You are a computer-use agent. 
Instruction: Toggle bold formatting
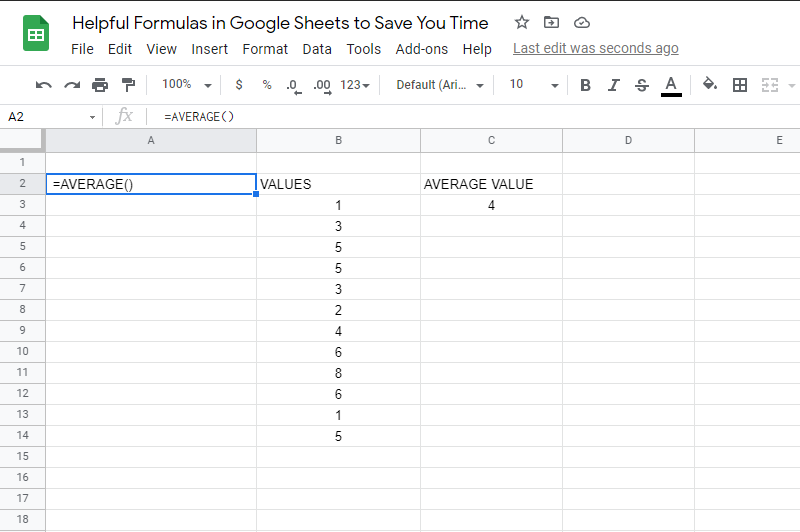point(585,85)
